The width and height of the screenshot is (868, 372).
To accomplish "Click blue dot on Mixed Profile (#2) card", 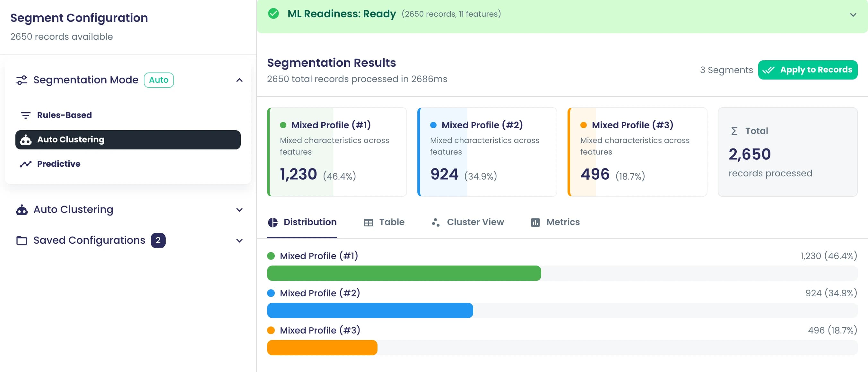I will [x=433, y=125].
